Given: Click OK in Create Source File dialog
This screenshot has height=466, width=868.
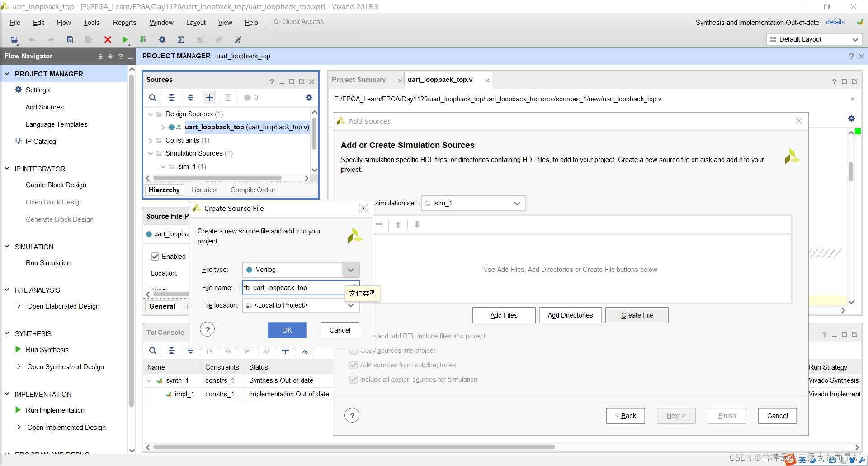Looking at the screenshot, I should (287, 330).
